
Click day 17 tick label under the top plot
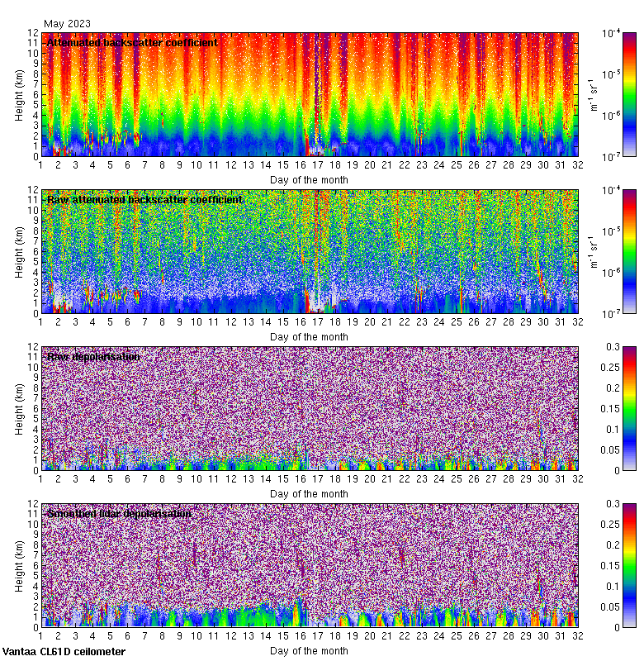pos(318,165)
